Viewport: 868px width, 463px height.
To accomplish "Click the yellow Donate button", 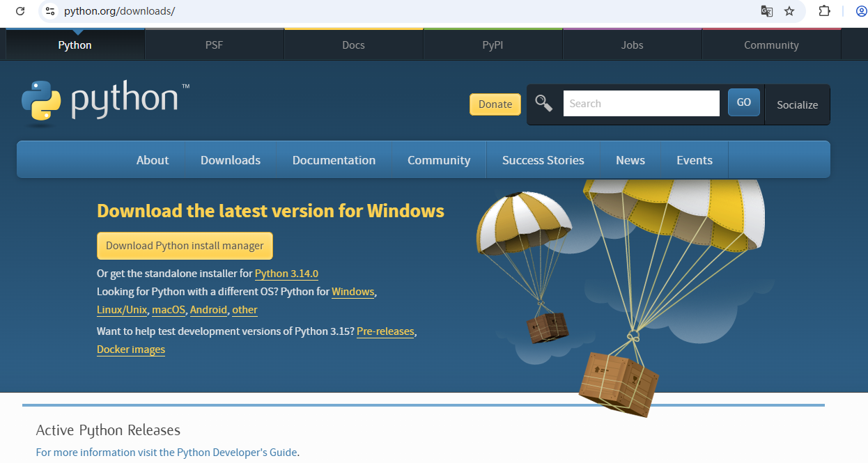I will pyautogui.click(x=495, y=104).
